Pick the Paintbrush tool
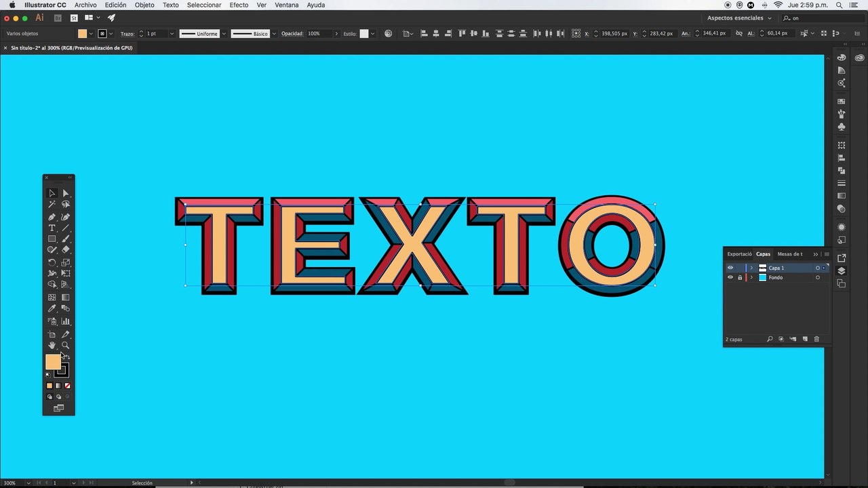The image size is (868, 488). (x=66, y=239)
